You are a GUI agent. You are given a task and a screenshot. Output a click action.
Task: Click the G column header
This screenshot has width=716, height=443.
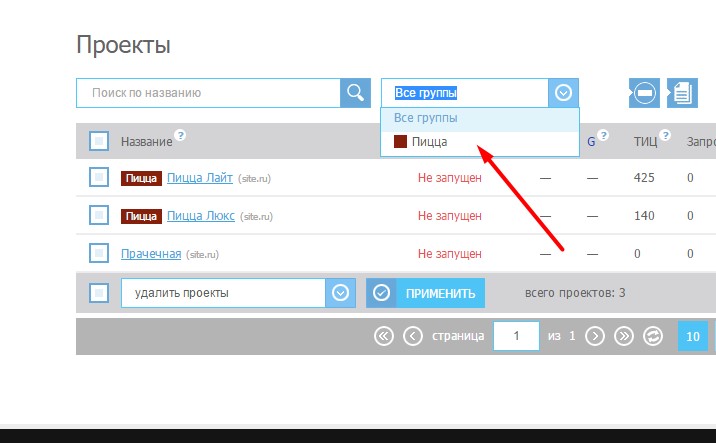coord(591,142)
